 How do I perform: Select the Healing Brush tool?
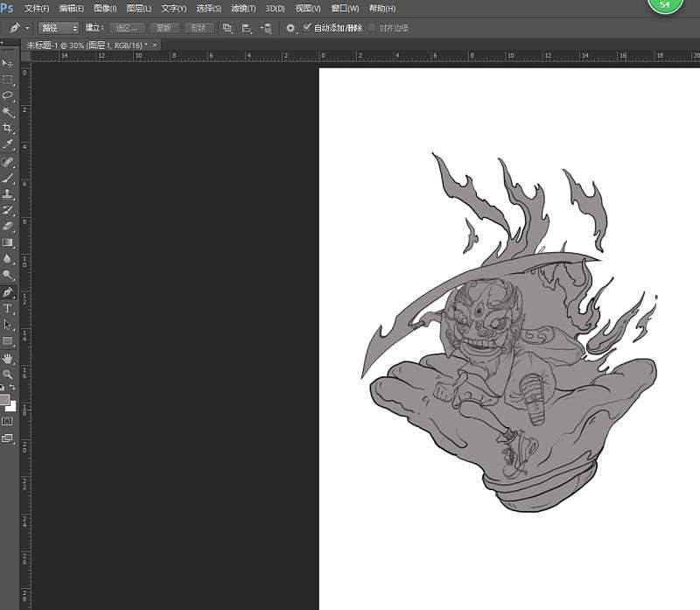[7, 162]
